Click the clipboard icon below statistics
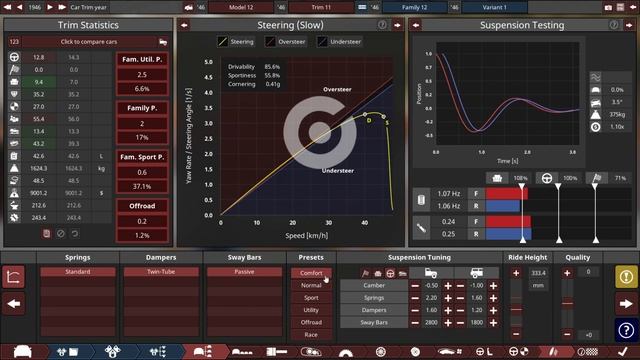This screenshot has height=360, width=640. [47, 233]
